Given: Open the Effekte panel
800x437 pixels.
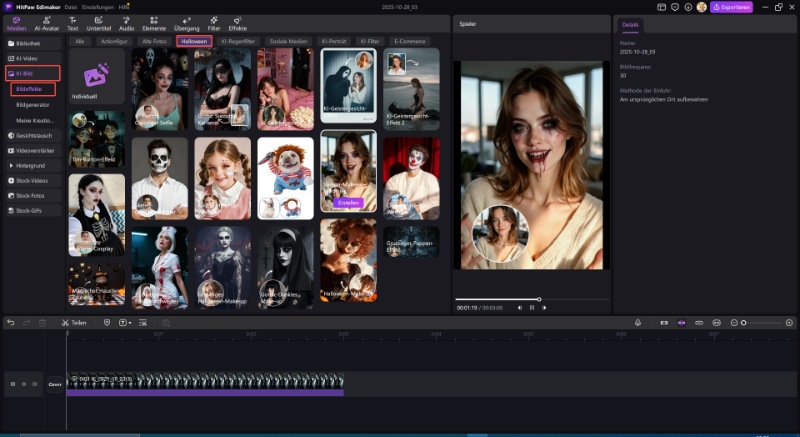Looking at the screenshot, I should (238, 23).
